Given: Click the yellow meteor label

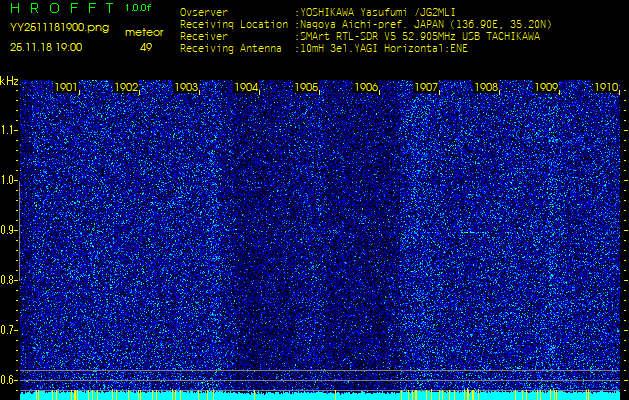Looking at the screenshot, I should tap(144, 32).
